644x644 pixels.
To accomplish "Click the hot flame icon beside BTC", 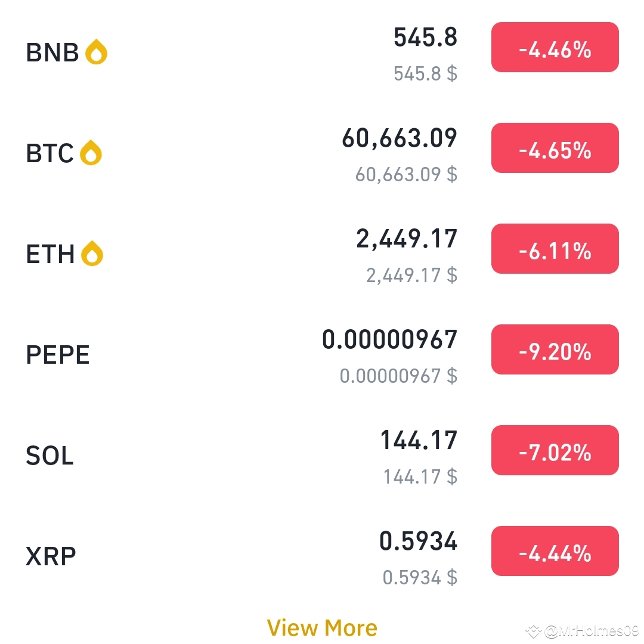I will tap(91, 153).
